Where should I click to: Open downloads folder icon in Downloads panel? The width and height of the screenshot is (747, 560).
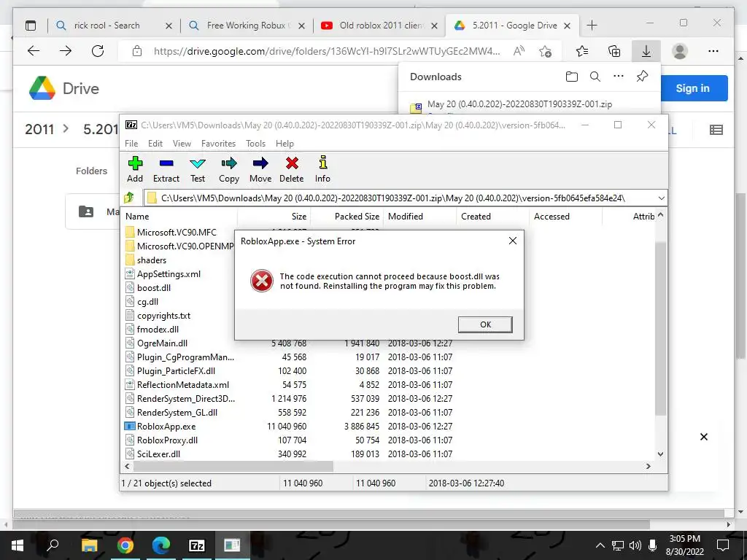coord(572,76)
